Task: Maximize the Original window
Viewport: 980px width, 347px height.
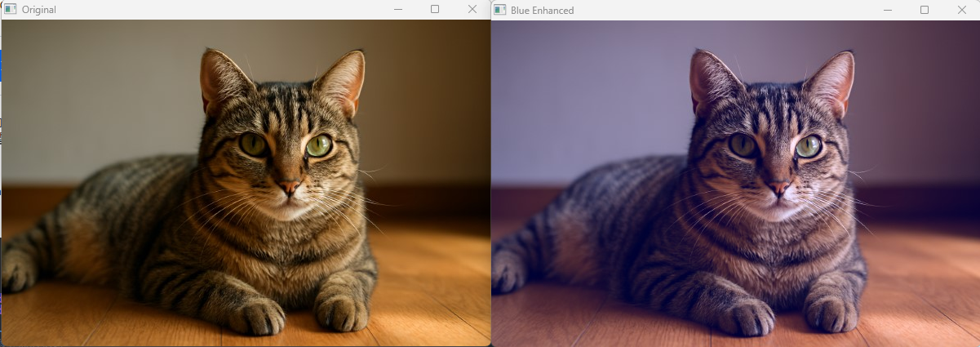Action: [435, 9]
